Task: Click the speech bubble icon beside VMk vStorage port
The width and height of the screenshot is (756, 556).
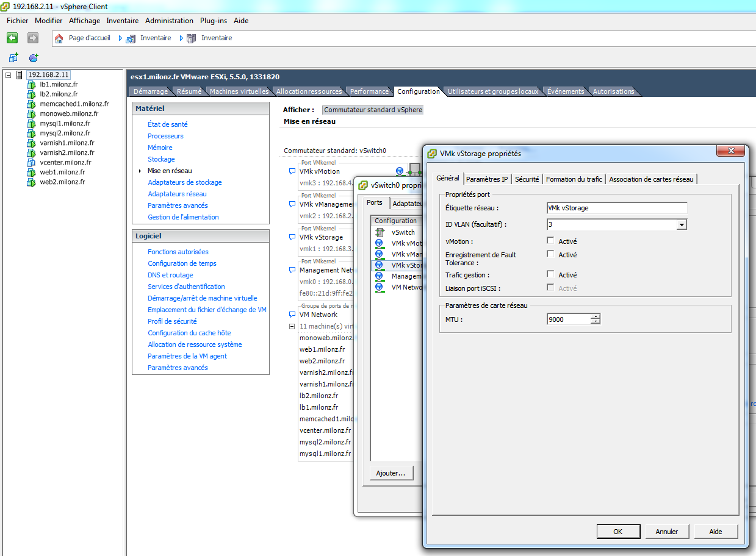Action: (x=292, y=238)
